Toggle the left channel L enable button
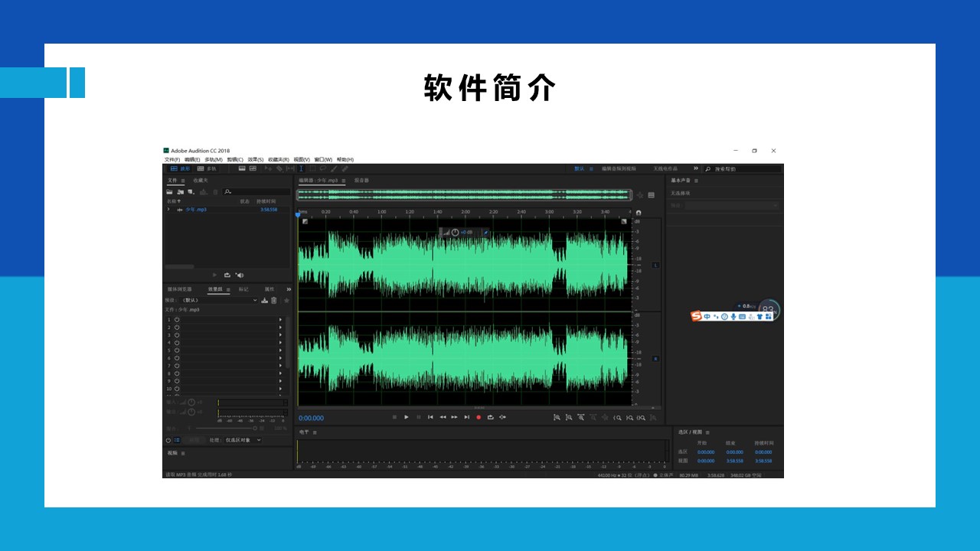 pyautogui.click(x=655, y=265)
